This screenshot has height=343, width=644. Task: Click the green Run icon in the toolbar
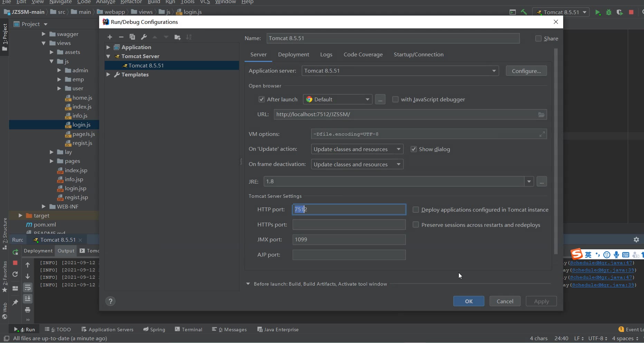pos(598,12)
